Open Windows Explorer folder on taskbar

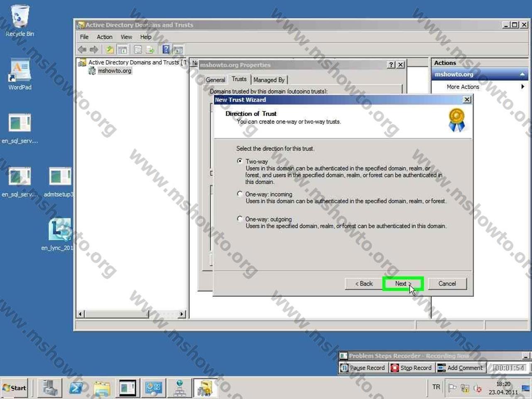(x=102, y=388)
